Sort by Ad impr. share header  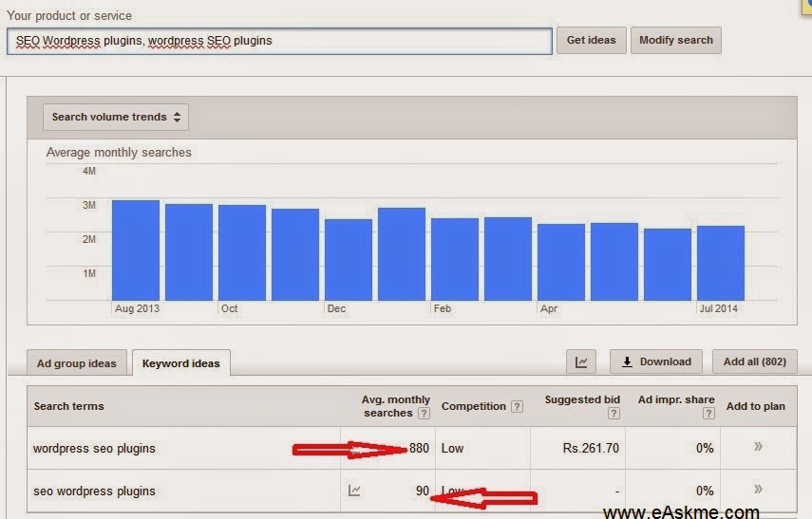(x=676, y=400)
